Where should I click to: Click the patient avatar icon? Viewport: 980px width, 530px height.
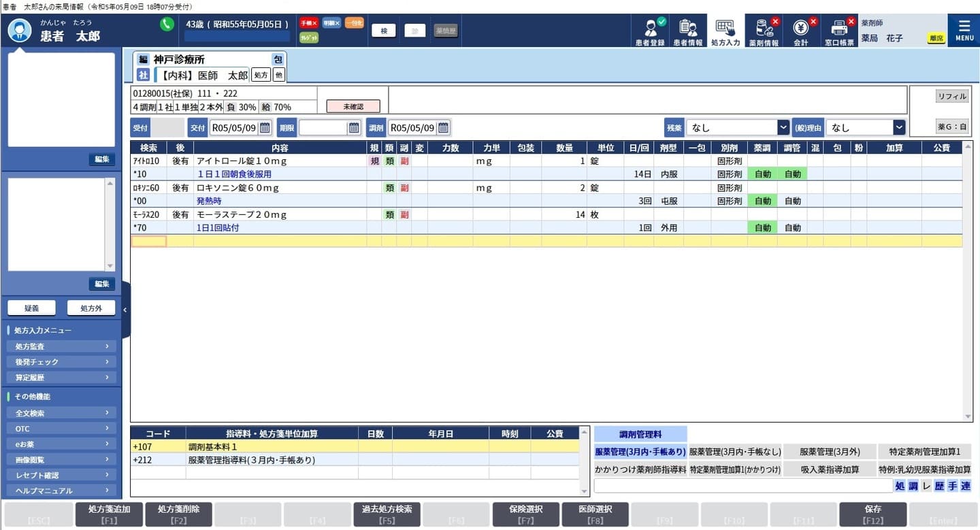click(19, 30)
